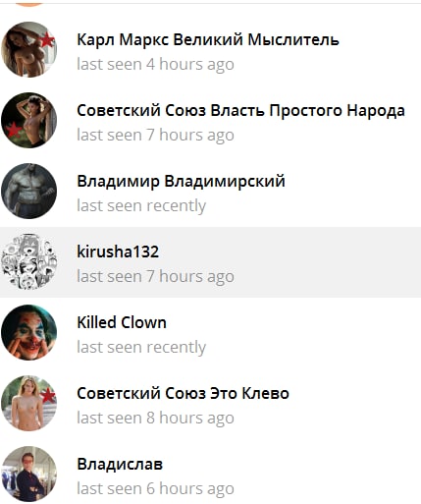This screenshot has height=504, width=421.
Task: Open Владимир Владимирский's muscular torso avatar
Action: pyautogui.click(x=28, y=192)
